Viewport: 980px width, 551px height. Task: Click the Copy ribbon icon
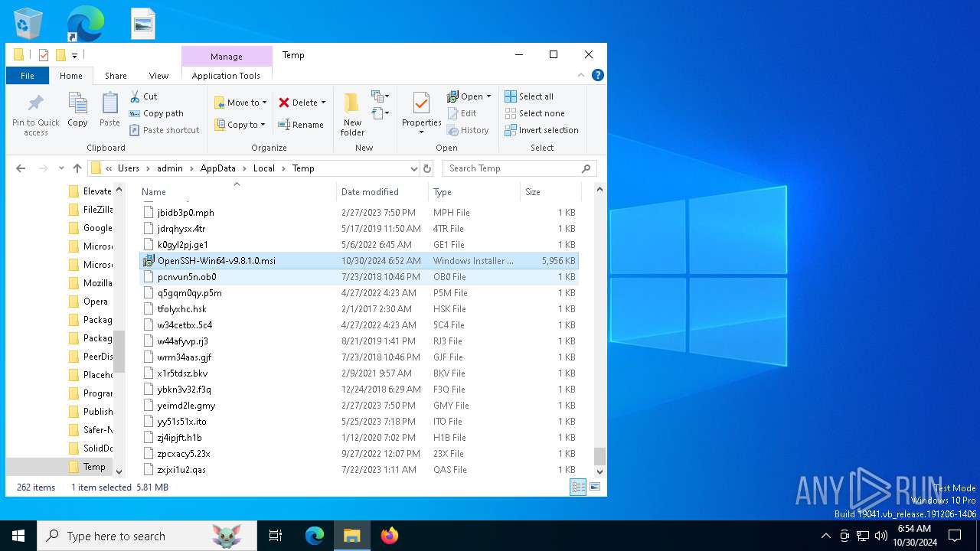coord(77,110)
